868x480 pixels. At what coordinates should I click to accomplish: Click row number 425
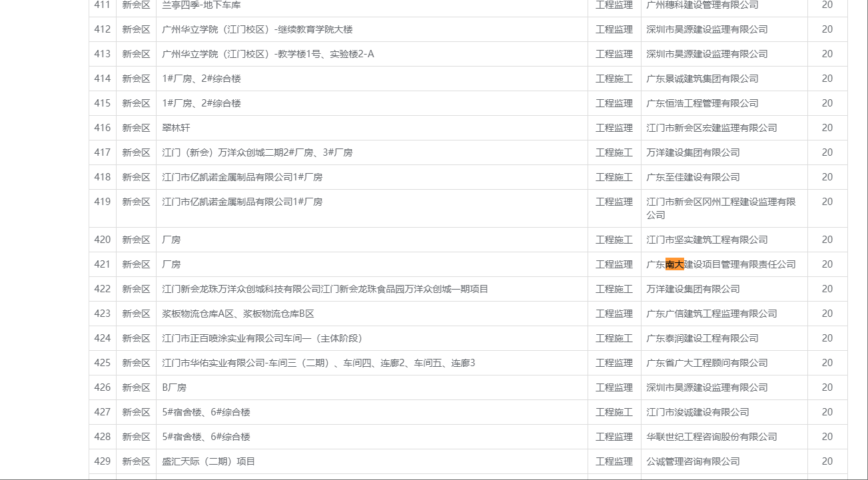[102, 363]
